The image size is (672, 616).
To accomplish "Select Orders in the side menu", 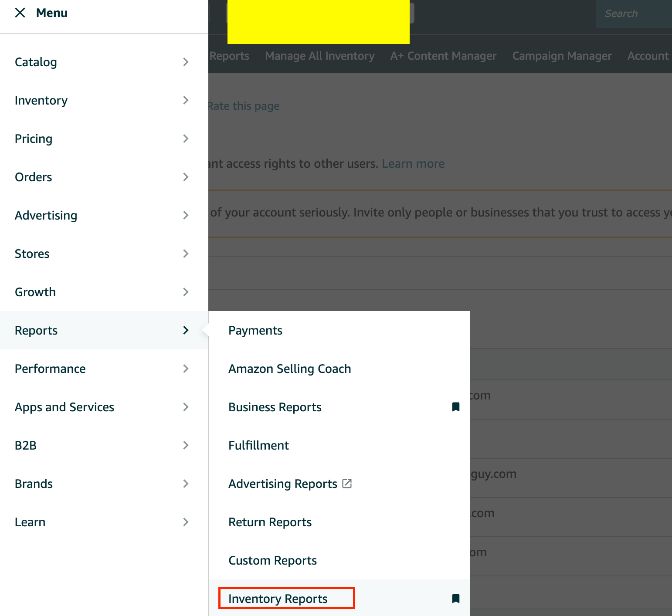I will tap(104, 177).
